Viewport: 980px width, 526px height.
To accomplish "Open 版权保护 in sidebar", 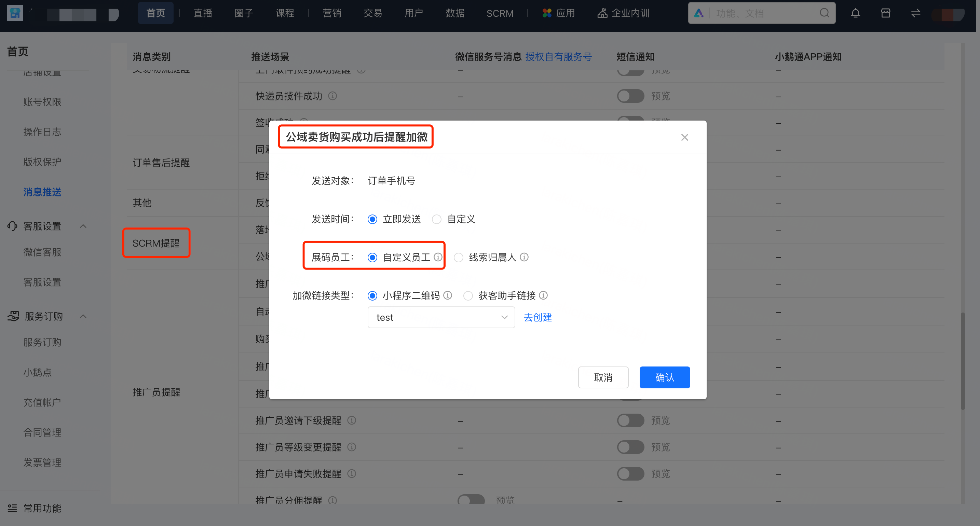I will (x=42, y=162).
